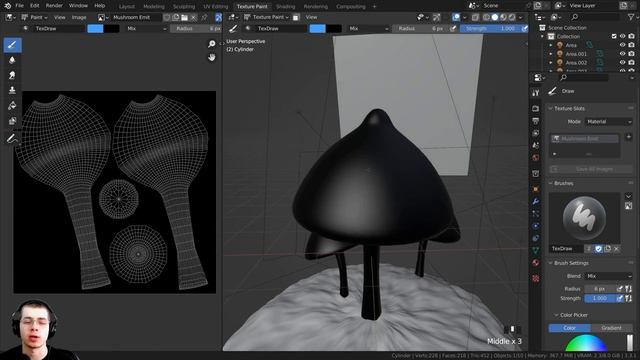
Task: Open the Material properties tab
Action: pos(536,262)
